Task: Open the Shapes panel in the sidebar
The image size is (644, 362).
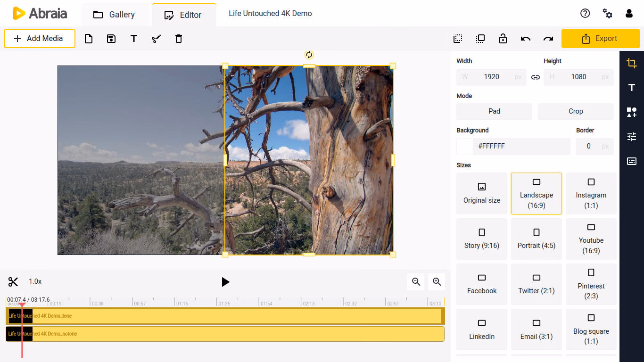Action: [x=631, y=112]
